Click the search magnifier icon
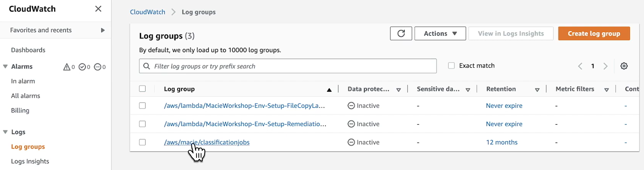644x170 pixels. click(x=147, y=66)
